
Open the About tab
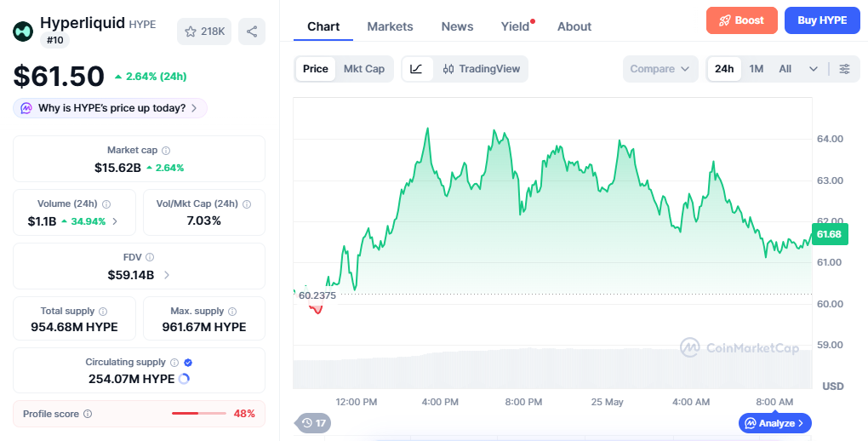(x=574, y=26)
